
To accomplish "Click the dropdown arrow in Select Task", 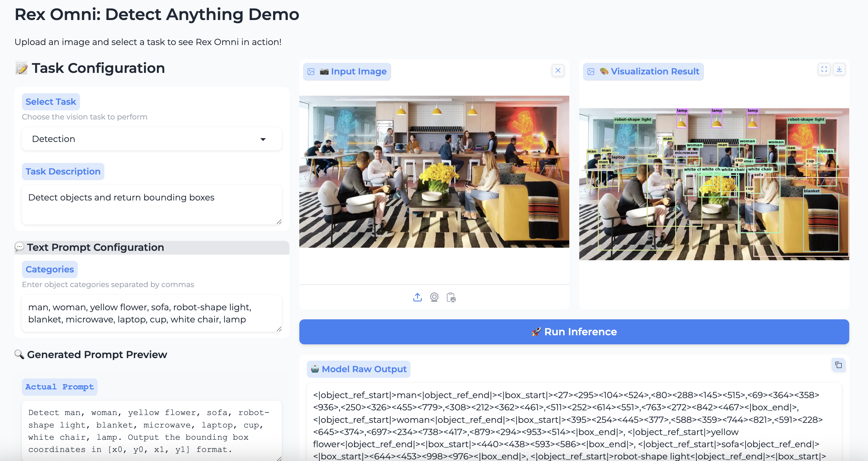I will tap(263, 139).
